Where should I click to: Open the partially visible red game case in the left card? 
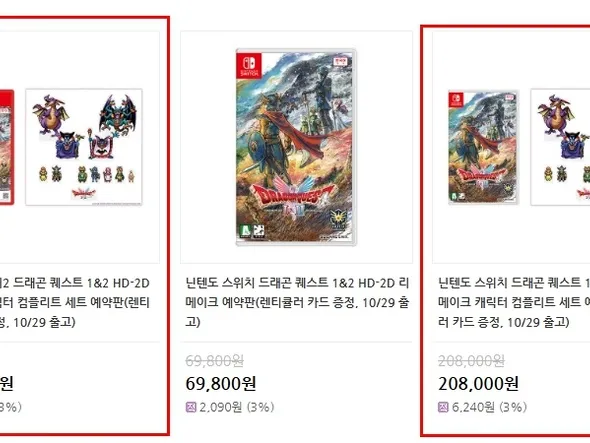point(7,147)
